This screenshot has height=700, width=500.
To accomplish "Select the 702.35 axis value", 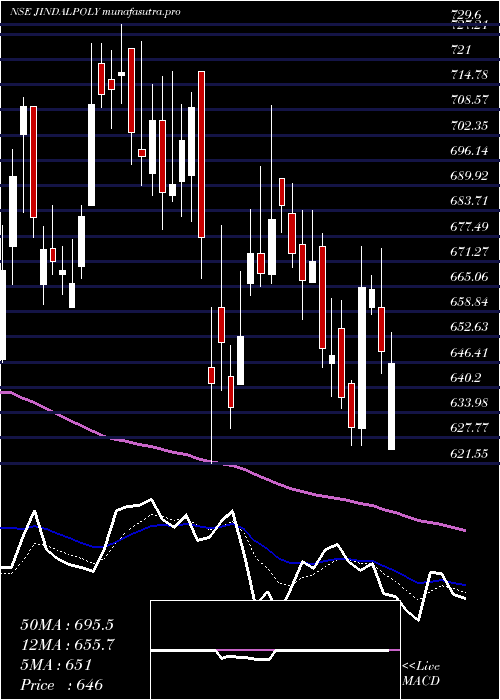I will coord(469,125).
